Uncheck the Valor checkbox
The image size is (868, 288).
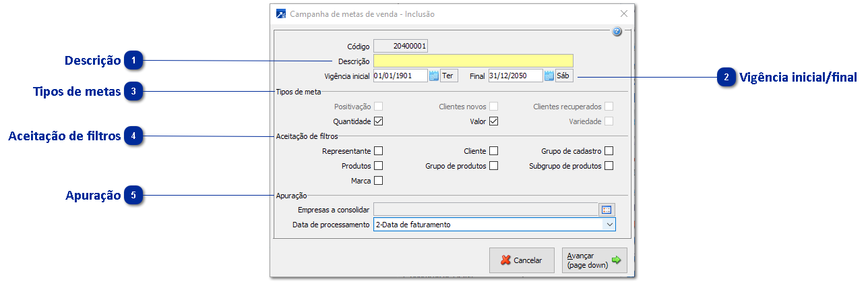[493, 121]
